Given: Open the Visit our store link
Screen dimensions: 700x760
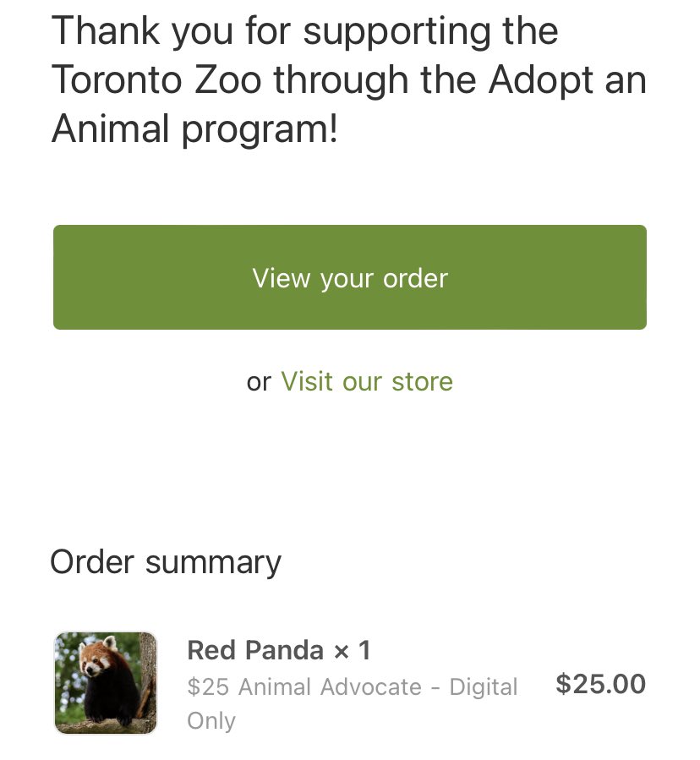Looking at the screenshot, I should (x=367, y=381).
